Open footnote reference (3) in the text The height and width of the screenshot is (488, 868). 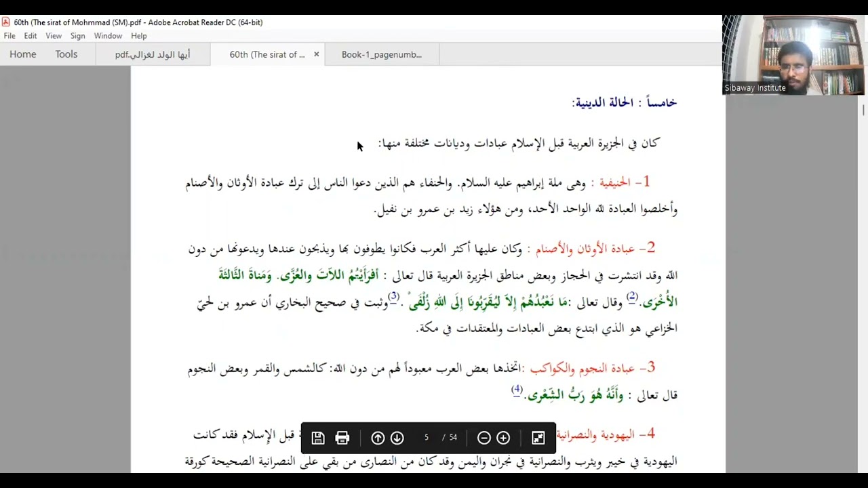393,296
